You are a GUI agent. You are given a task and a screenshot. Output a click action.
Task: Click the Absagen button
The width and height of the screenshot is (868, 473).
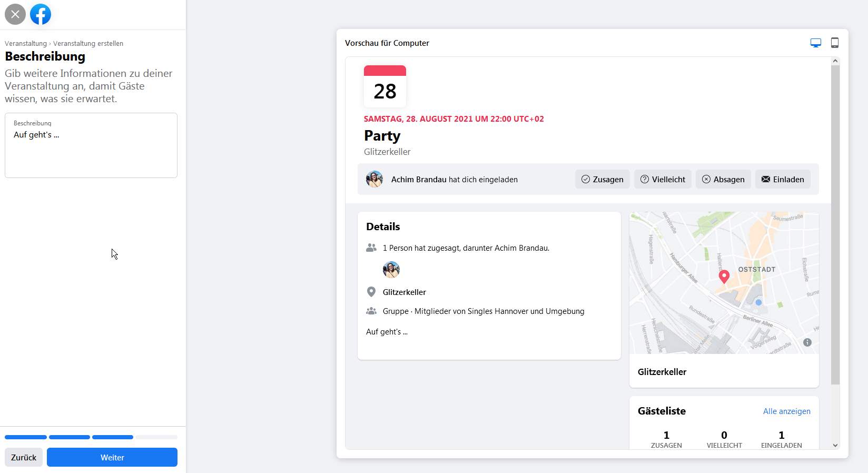(x=723, y=179)
